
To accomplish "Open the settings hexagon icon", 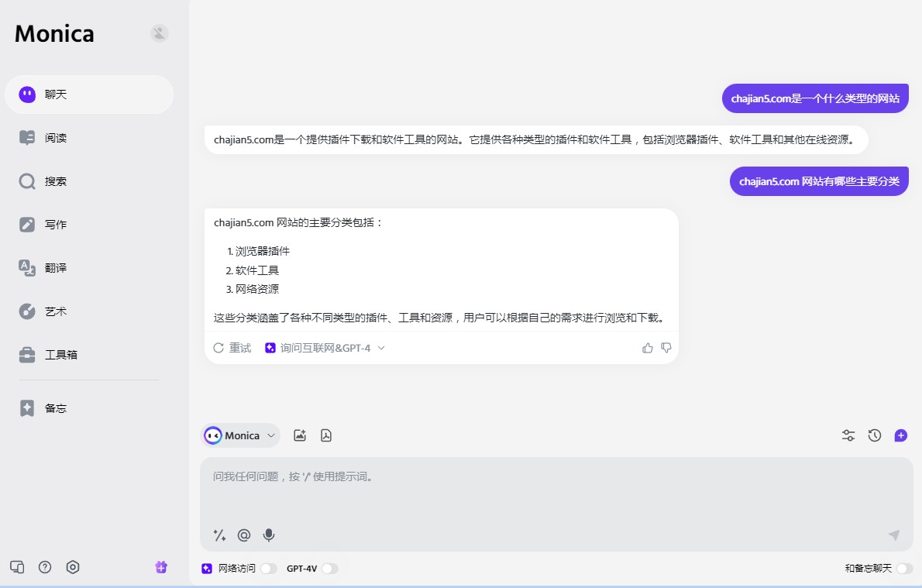I will [73, 567].
